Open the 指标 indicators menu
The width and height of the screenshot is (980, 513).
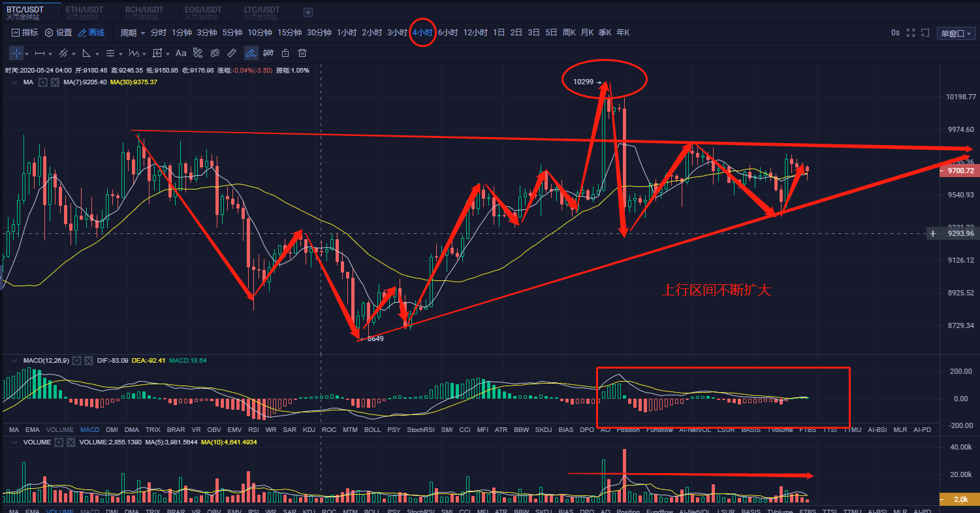pos(25,33)
